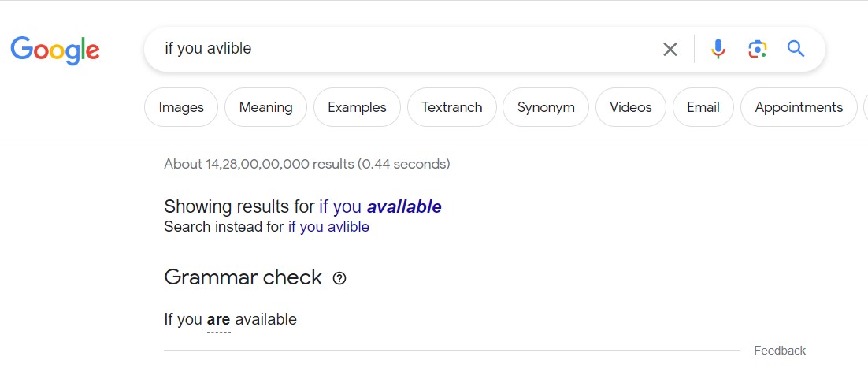The image size is (868, 368).
Task: Search instead for "if you avlible" link
Action: [328, 227]
